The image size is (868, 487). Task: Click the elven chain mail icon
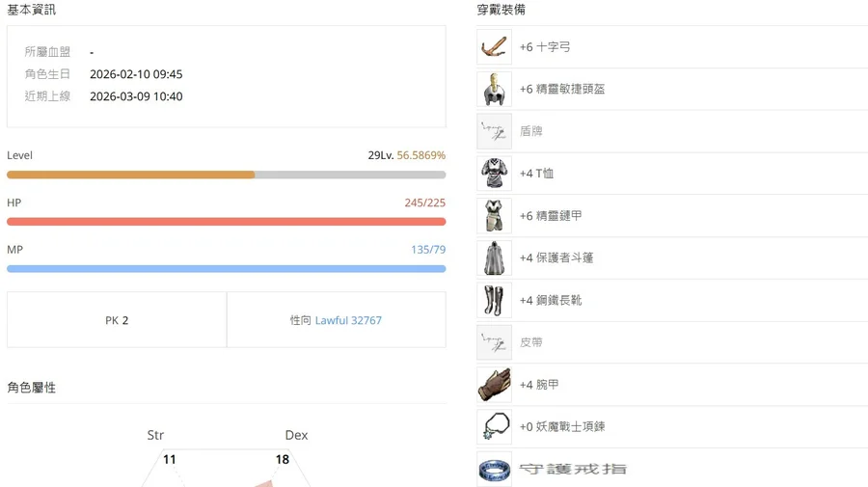pyautogui.click(x=494, y=216)
